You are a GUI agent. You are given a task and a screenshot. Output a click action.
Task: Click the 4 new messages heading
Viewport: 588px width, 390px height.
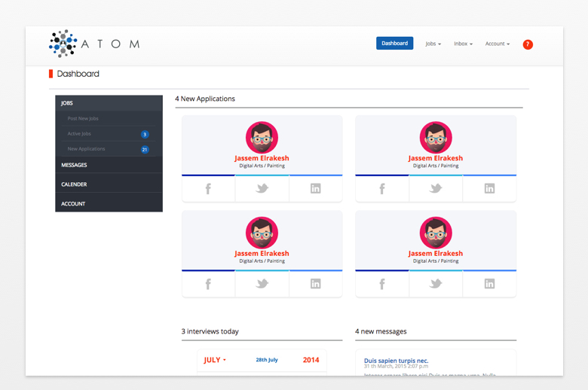point(381,331)
